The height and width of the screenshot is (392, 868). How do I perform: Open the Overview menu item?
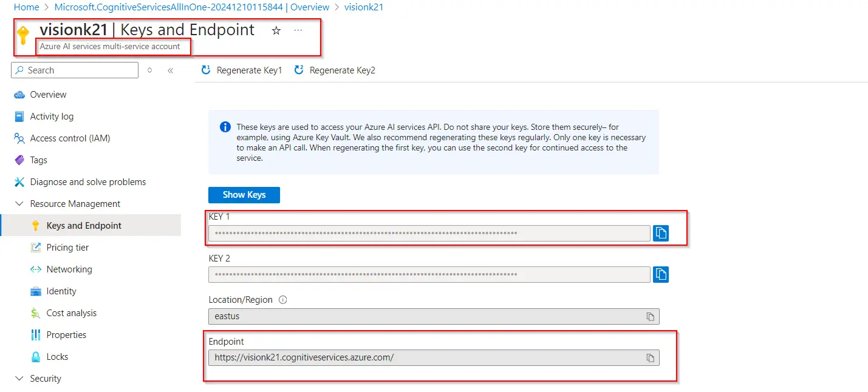48,95
